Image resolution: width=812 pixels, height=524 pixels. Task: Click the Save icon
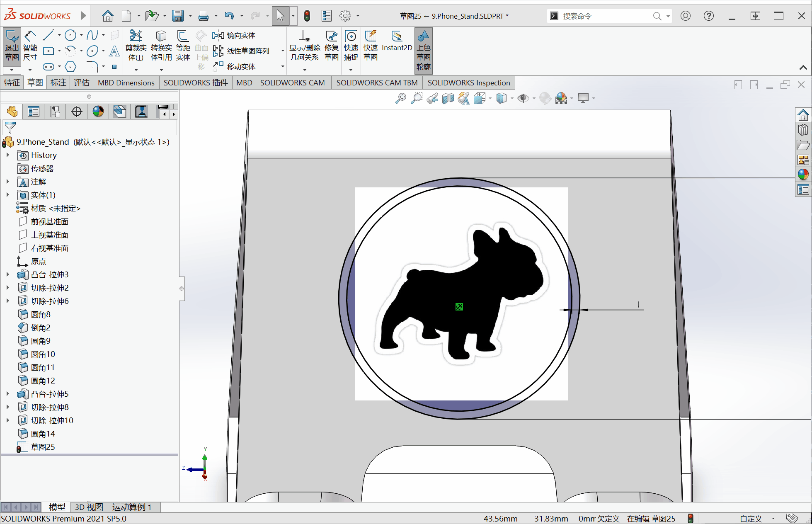[178, 16]
